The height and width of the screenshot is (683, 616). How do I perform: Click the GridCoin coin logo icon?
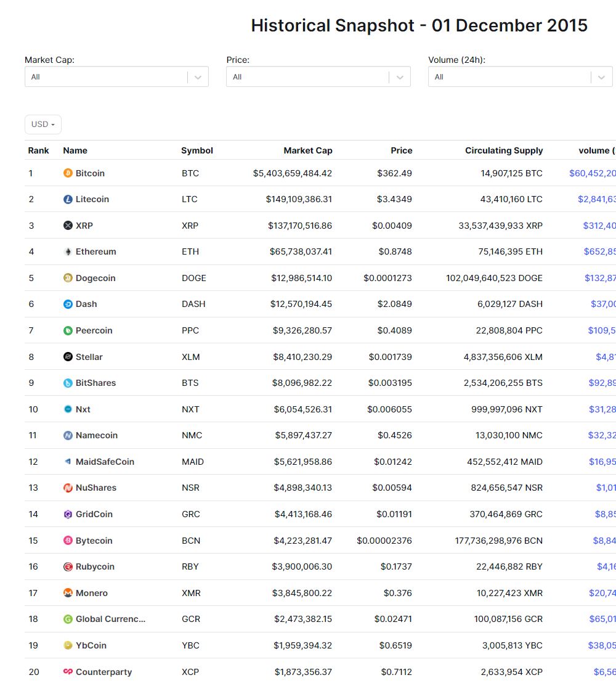(68, 514)
